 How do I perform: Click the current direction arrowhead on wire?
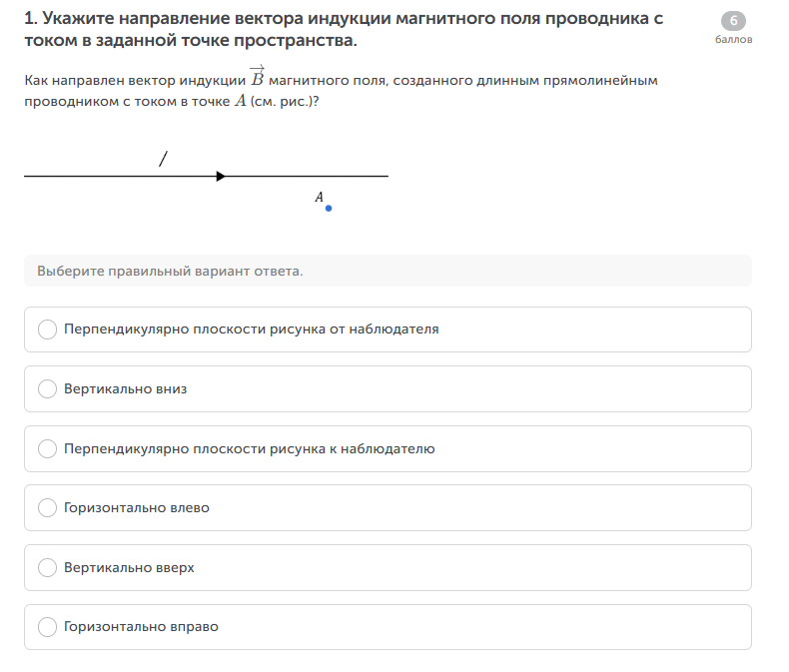pos(221,177)
